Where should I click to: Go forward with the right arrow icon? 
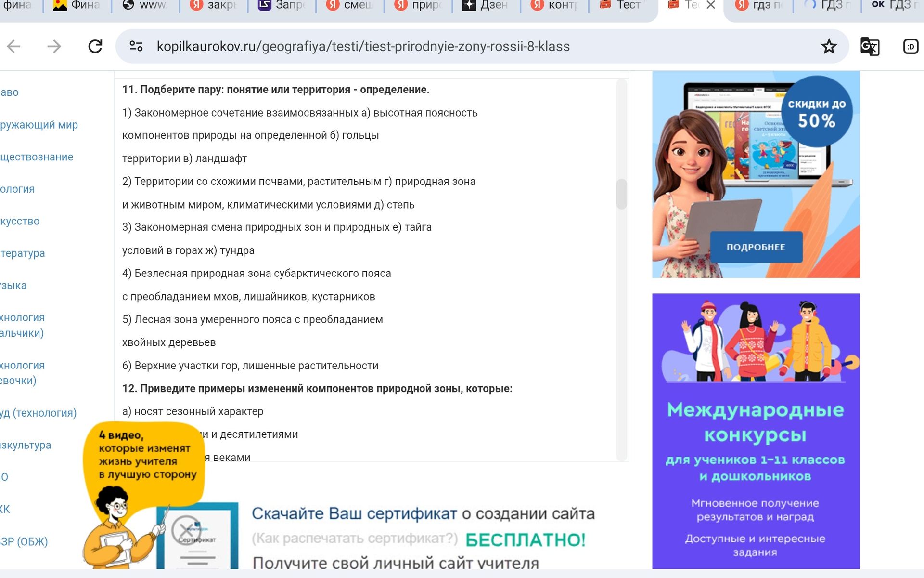pyautogui.click(x=54, y=46)
